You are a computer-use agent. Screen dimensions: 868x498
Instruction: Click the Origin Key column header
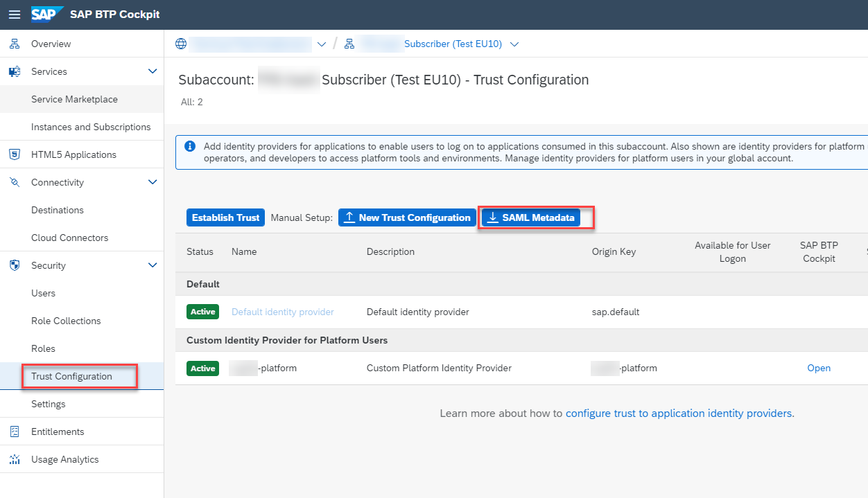click(x=614, y=251)
